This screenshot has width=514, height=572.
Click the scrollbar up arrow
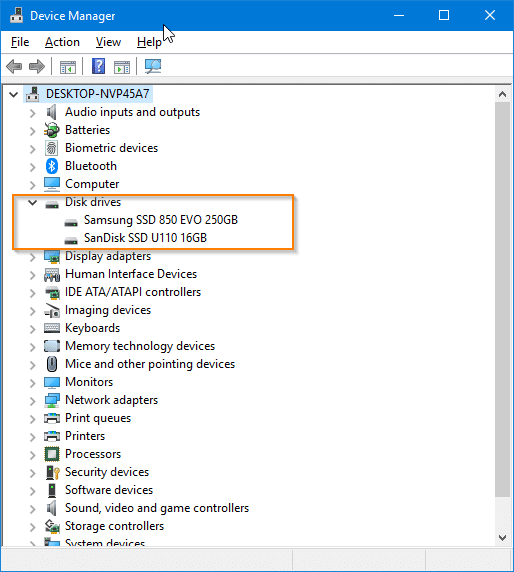(502, 94)
